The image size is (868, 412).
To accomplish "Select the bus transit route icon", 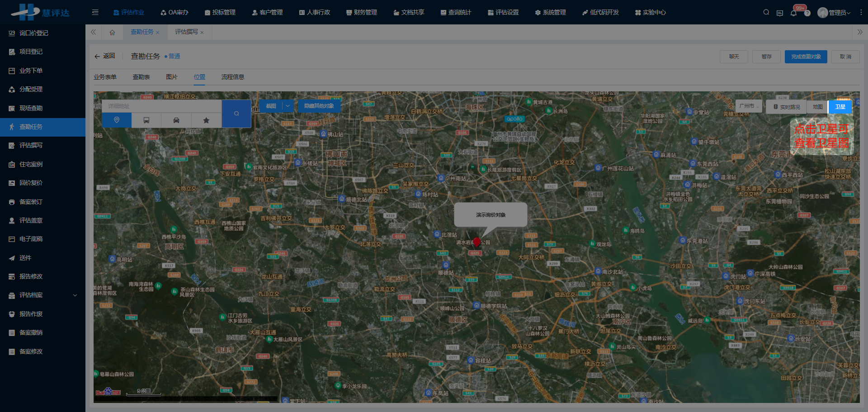I will pos(146,120).
